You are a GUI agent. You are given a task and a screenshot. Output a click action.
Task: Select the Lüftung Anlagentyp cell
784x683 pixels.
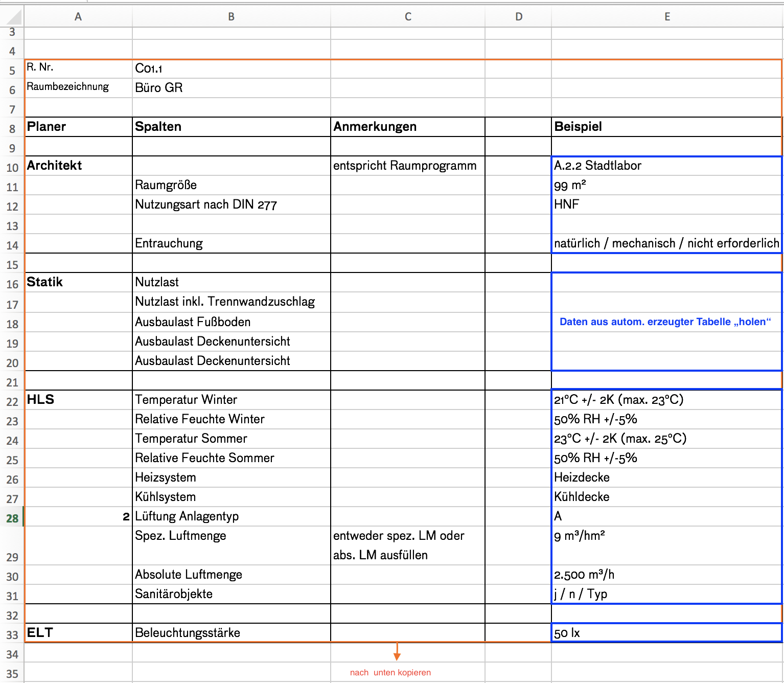[x=231, y=516]
